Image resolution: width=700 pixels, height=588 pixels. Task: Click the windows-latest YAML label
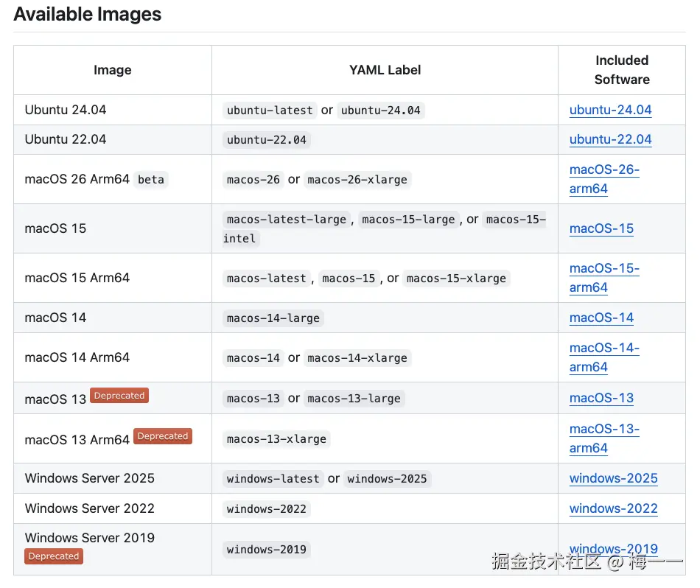click(x=273, y=479)
